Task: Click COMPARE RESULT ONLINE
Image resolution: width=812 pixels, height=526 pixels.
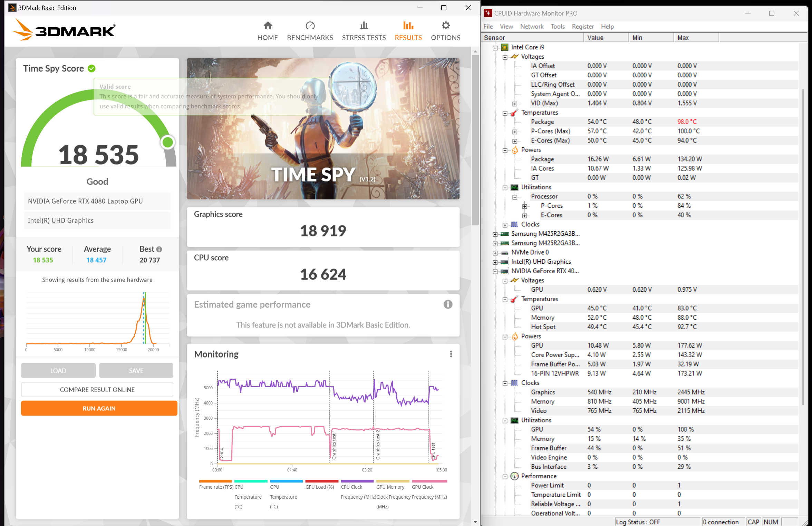Action: coord(97,390)
